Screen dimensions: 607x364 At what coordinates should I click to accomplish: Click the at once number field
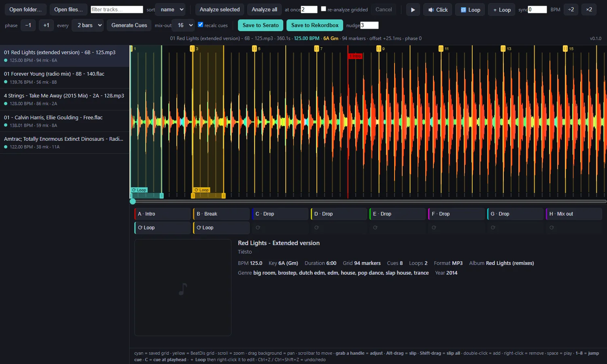pyautogui.click(x=309, y=9)
